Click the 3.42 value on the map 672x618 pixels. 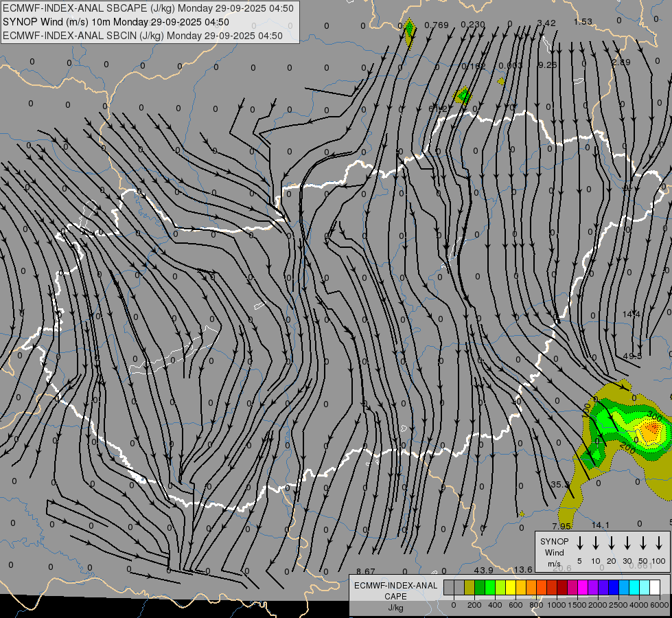[x=546, y=23]
